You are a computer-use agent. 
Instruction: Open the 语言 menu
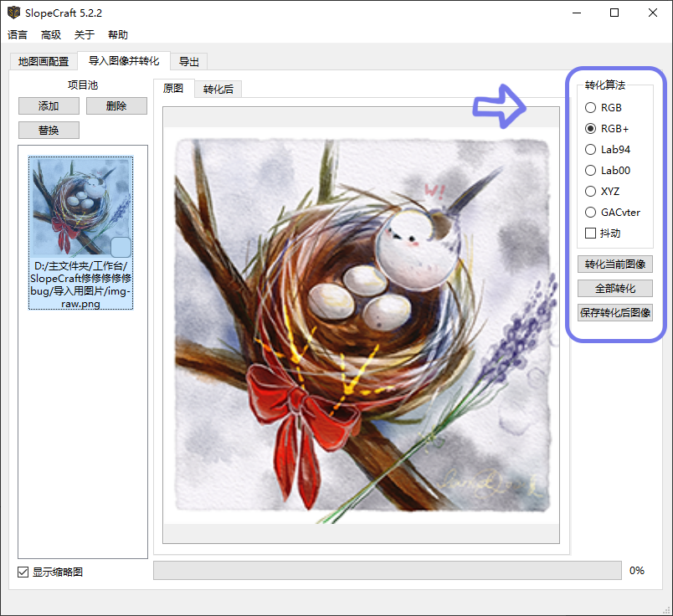pos(18,35)
